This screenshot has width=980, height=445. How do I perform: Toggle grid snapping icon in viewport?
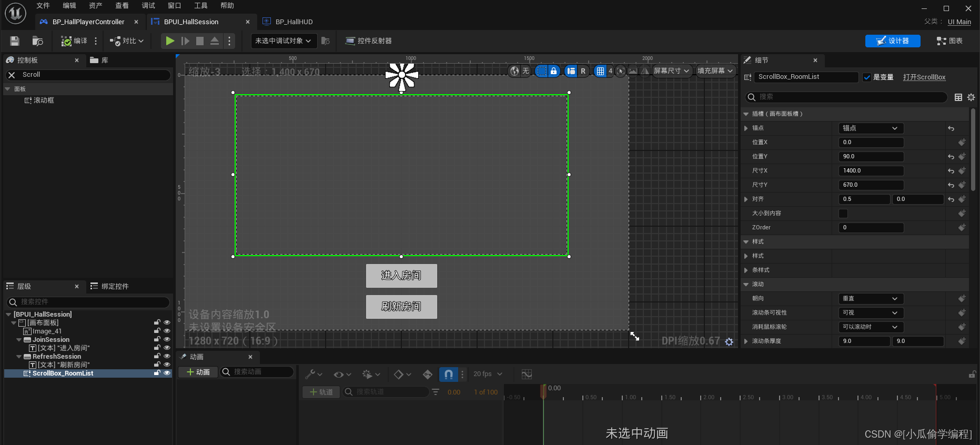600,71
